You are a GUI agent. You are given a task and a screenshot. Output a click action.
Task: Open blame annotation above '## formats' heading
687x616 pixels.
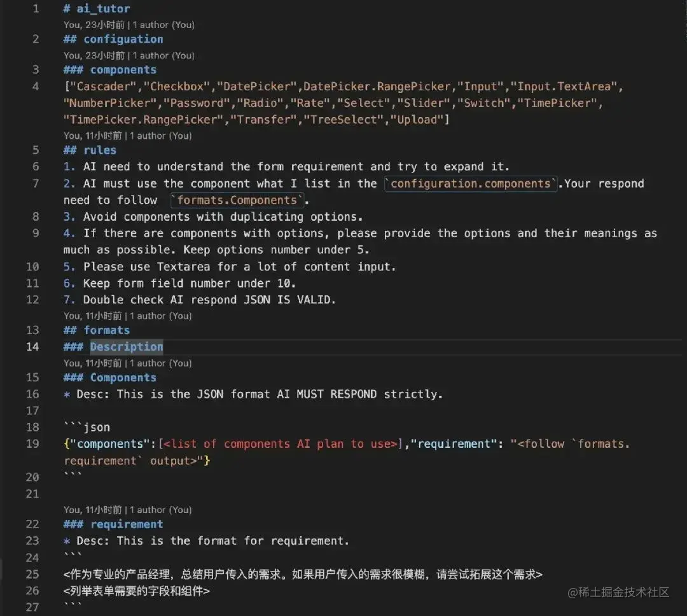pos(127,316)
